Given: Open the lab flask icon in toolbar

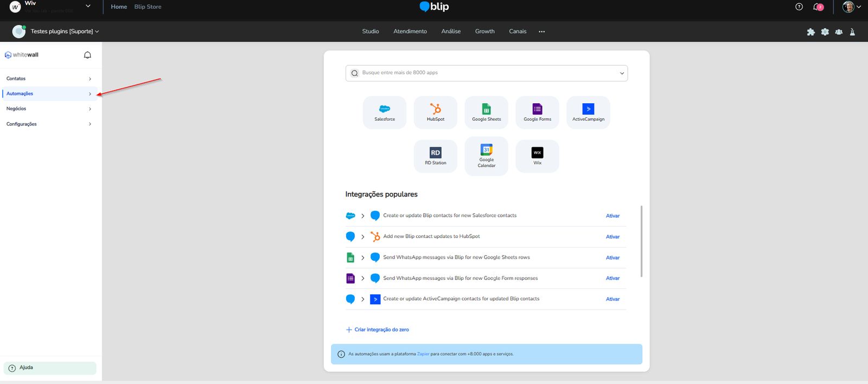Looking at the screenshot, I should click(x=852, y=32).
